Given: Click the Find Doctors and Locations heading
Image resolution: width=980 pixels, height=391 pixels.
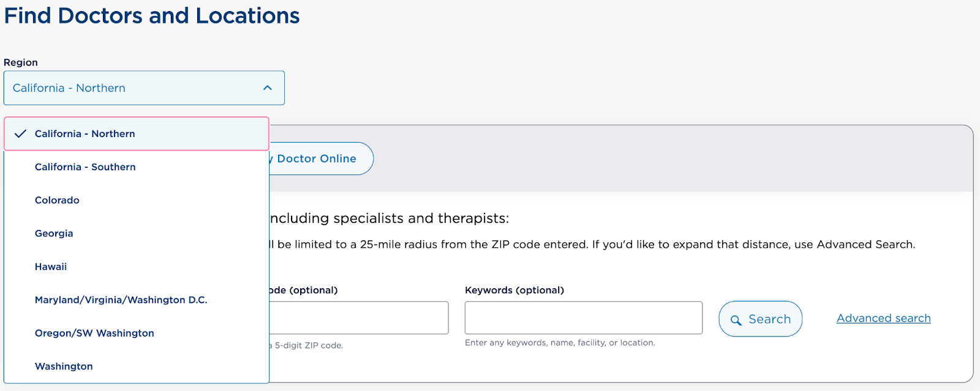Looking at the screenshot, I should [152, 15].
